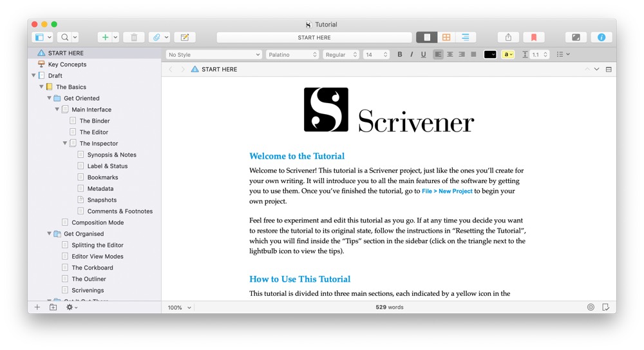Click the 529 words count
The width and height of the screenshot is (644, 350).
point(390,307)
